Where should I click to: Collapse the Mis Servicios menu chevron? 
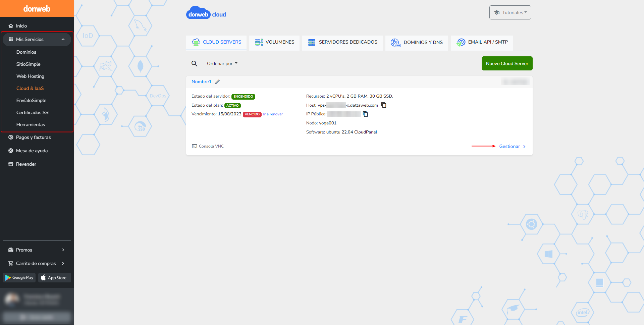[63, 39]
